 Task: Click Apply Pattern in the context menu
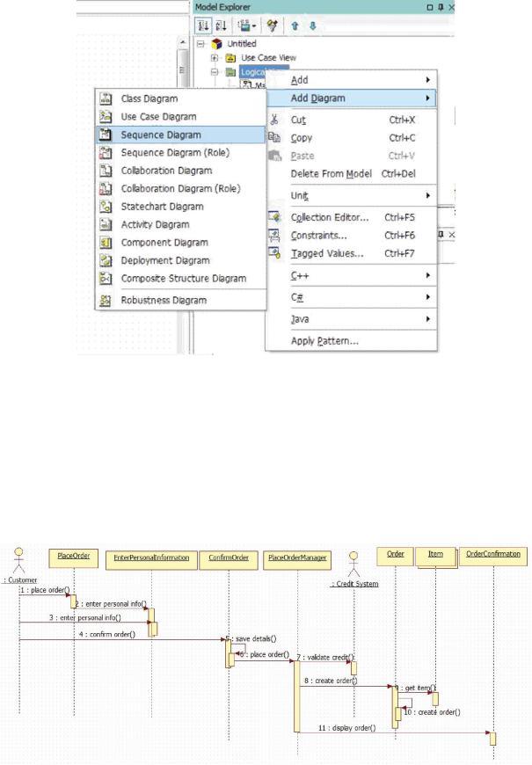pyautogui.click(x=352, y=341)
